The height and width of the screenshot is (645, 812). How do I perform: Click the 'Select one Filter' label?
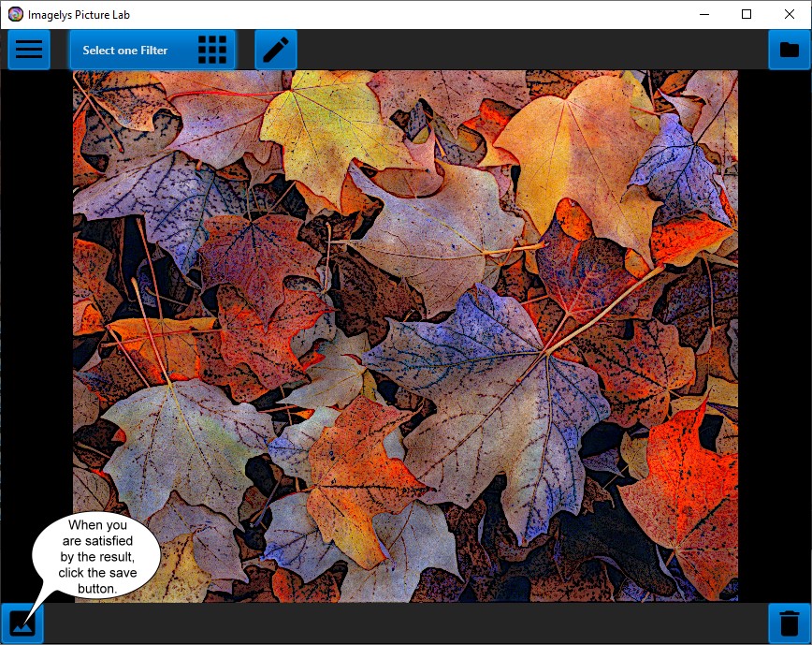click(x=125, y=51)
